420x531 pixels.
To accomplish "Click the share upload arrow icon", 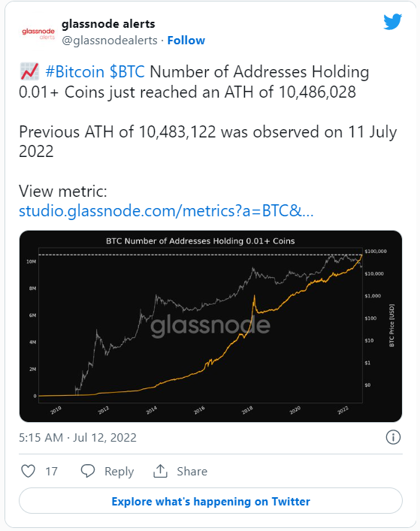I will (x=160, y=471).
